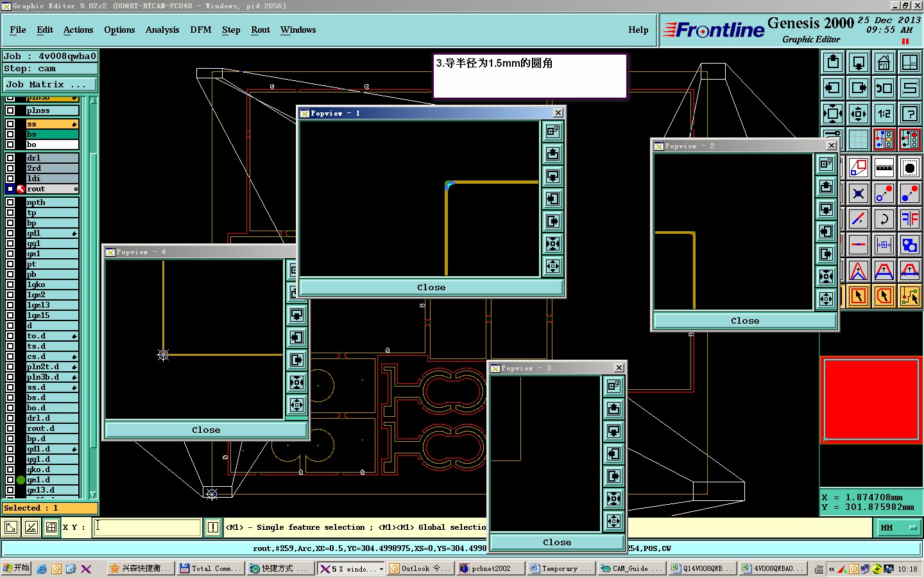This screenshot has height=578, width=924.
Task: Toggle the rout.d layer checkbox
Action: click(x=10, y=428)
